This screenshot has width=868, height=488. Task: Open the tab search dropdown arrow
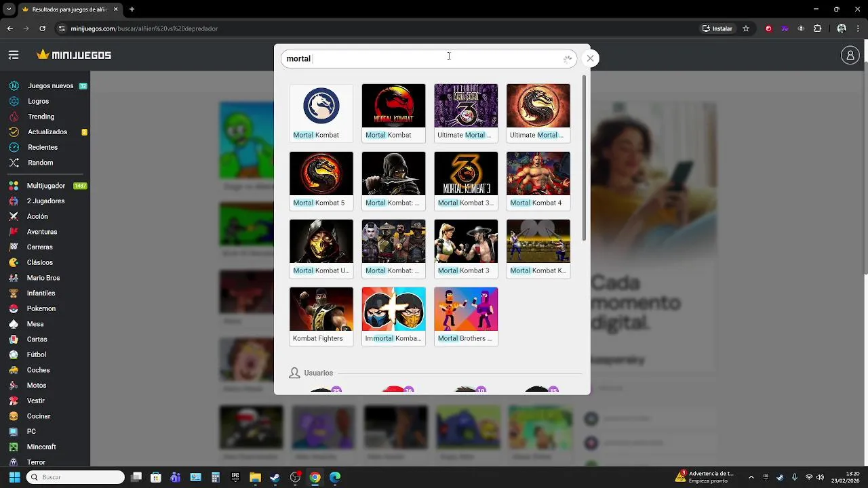9,9
